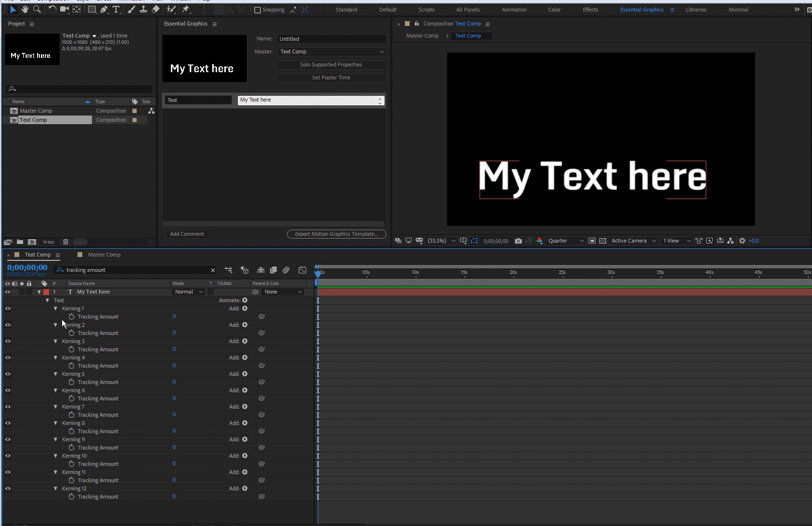Select the Hand tool
The image size is (812, 526).
coord(25,10)
